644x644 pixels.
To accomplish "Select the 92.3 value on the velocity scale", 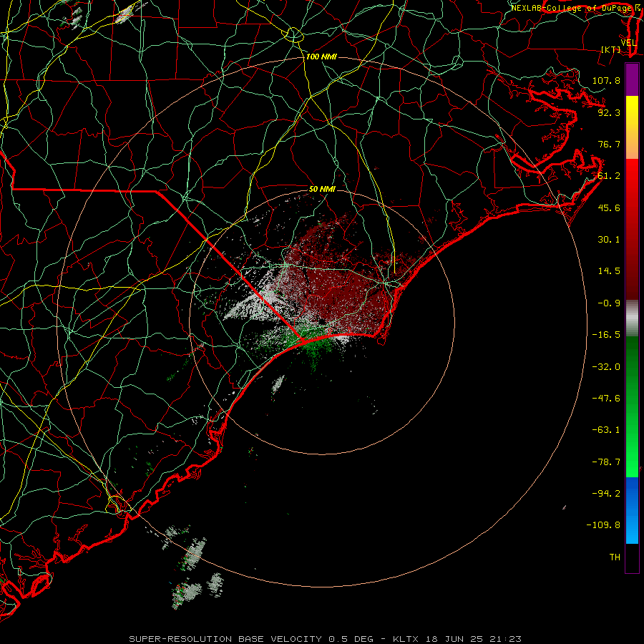I will 609,112.
